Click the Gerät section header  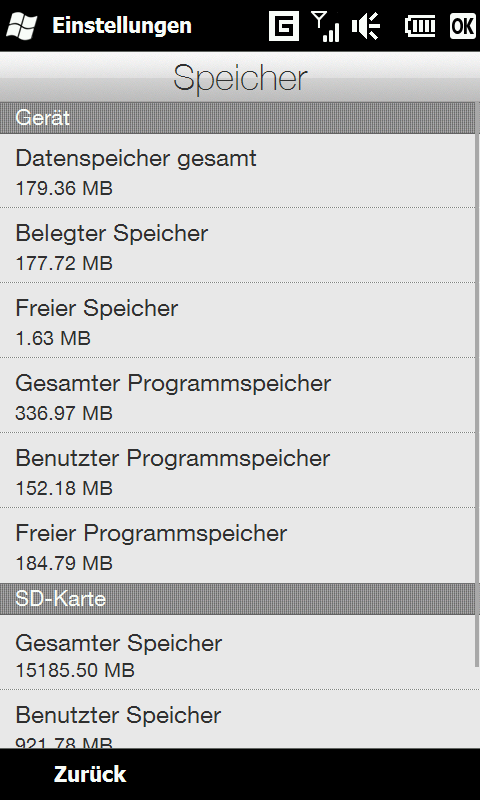pyautogui.click(x=238, y=118)
